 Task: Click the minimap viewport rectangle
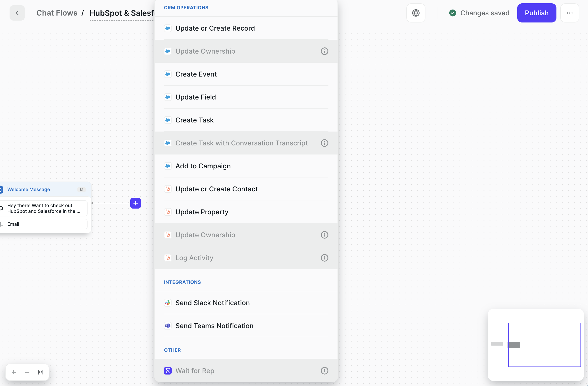(x=544, y=345)
